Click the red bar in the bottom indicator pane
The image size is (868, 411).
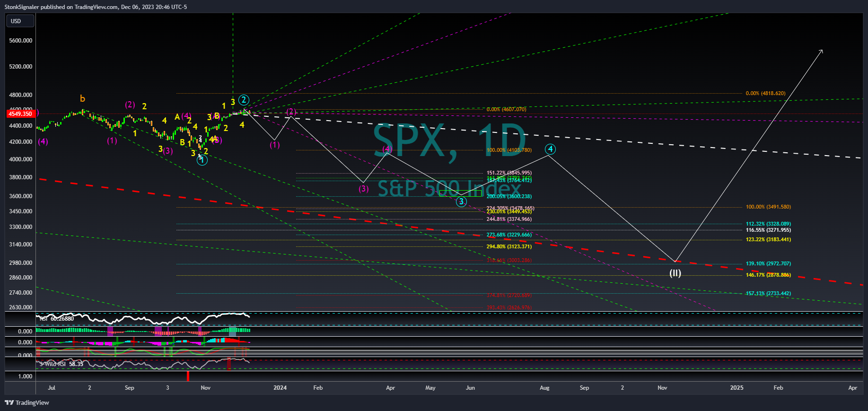(188, 376)
